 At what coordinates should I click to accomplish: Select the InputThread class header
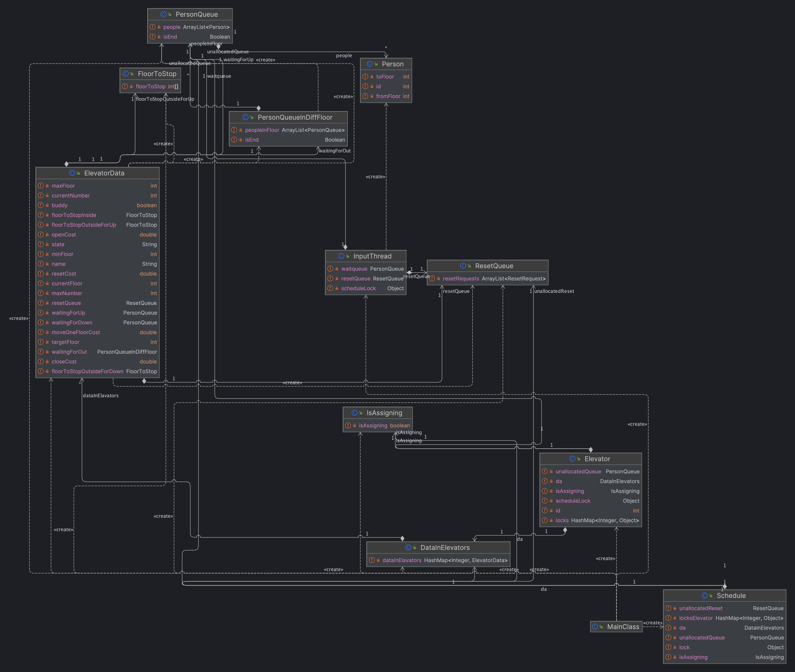(x=366, y=256)
